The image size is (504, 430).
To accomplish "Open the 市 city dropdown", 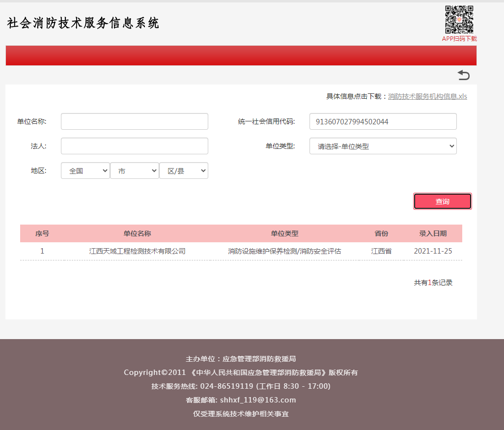I will [x=135, y=171].
